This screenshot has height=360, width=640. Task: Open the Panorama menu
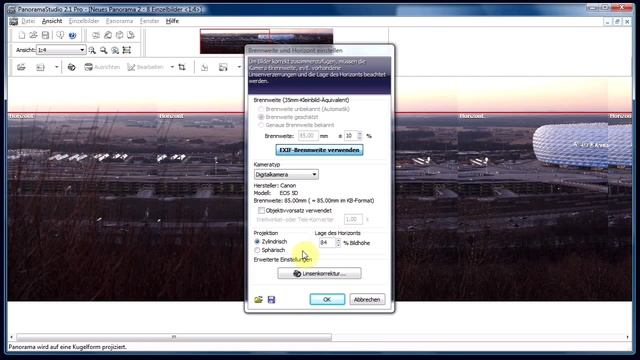coord(119,21)
